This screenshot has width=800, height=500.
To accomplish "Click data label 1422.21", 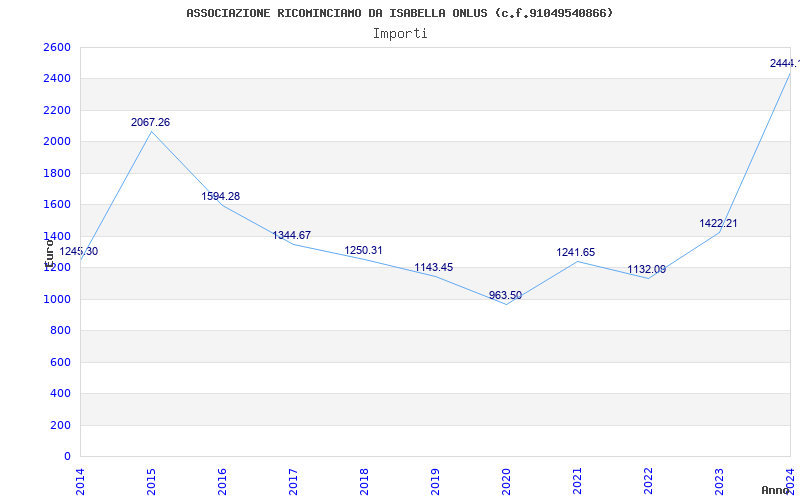I will pyautogui.click(x=718, y=223).
